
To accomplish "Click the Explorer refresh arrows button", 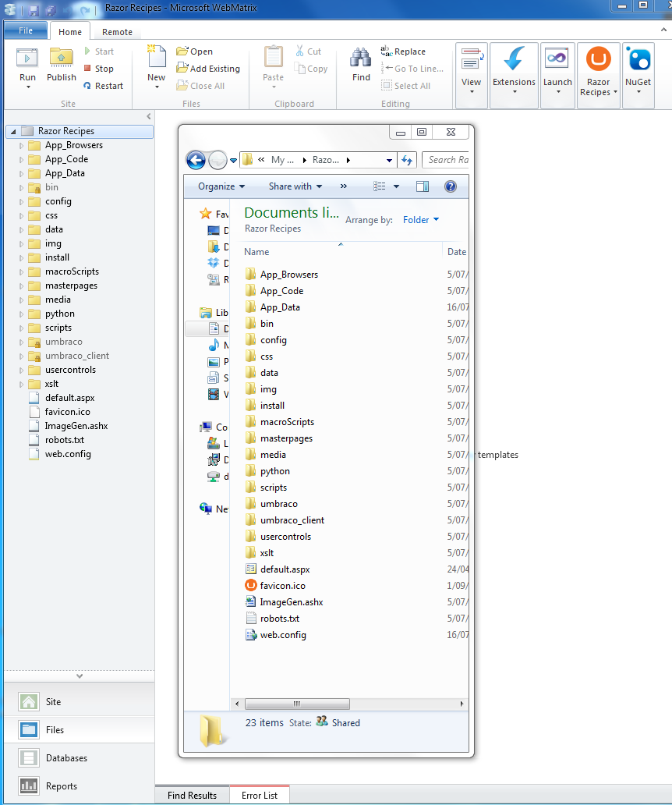I will pyautogui.click(x=407, y=160).
